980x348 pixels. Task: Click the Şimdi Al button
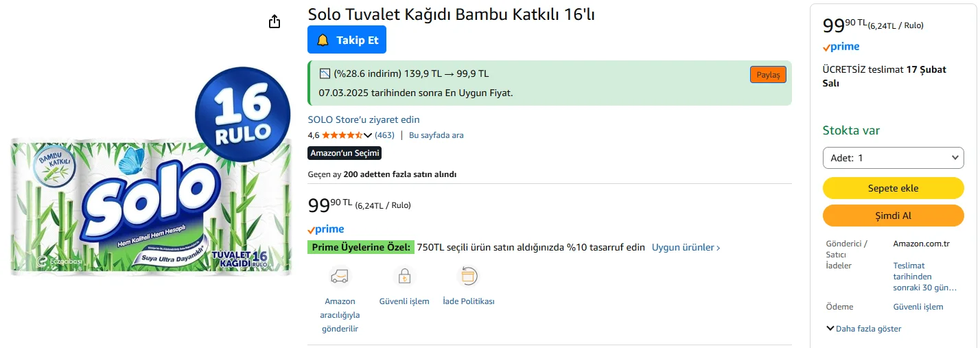tap(893, 216)
